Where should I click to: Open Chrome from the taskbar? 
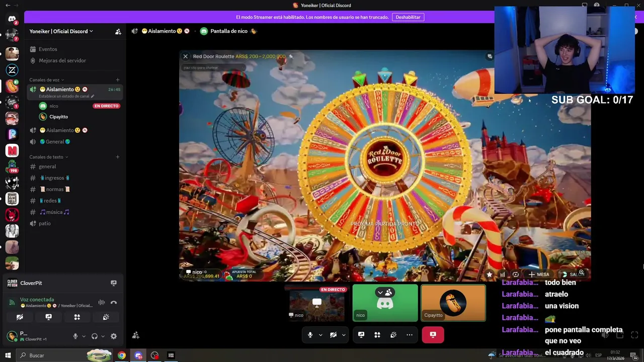pyautogui.click(x=122, y=355)
